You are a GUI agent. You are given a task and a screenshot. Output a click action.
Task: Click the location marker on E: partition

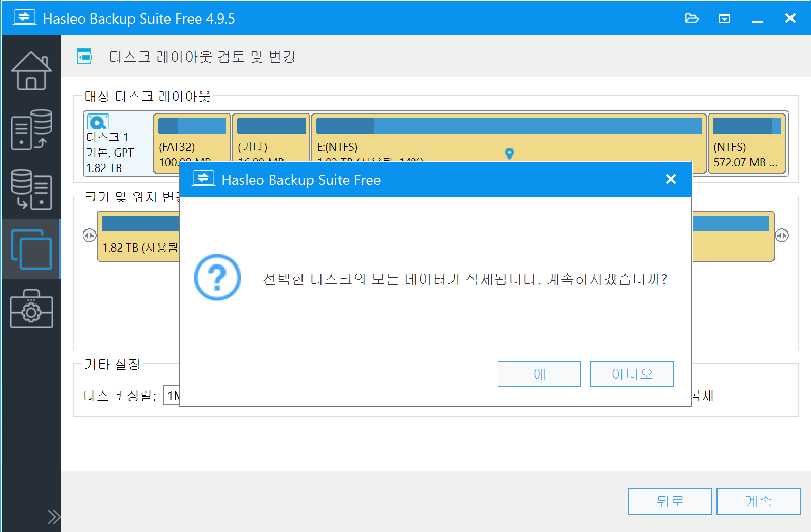[509, 153]
